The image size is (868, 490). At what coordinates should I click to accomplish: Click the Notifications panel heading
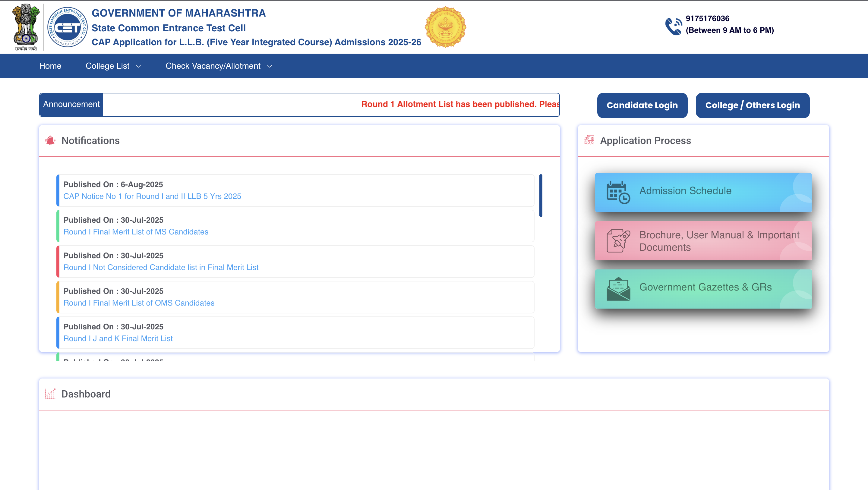(x=90, y=140)
